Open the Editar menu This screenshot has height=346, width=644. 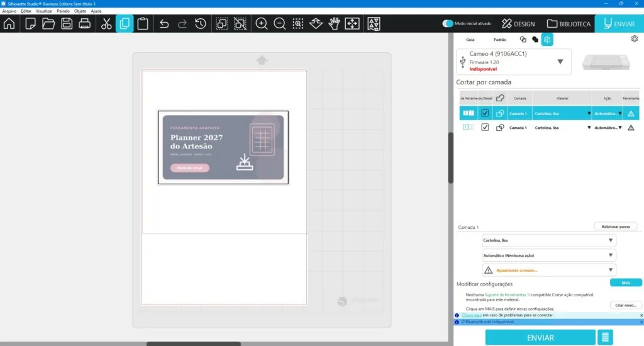[x=26, y=11]
